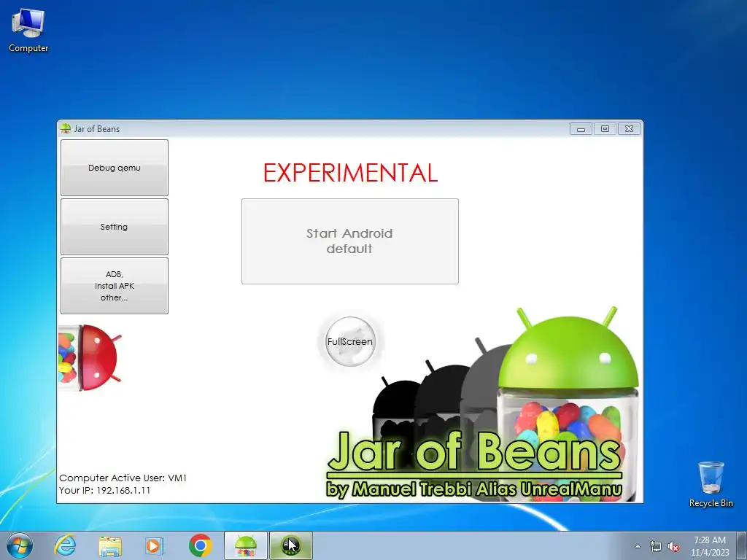Open the Recycle Bin desktop icon
The height and width of the screenshot is (560, 747).
(x=711, y=484)
